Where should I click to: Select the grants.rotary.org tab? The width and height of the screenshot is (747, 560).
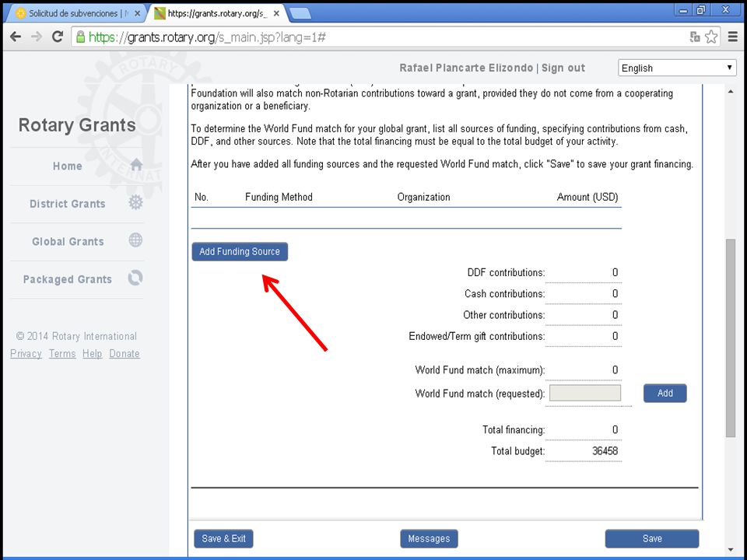coord(217,14)
